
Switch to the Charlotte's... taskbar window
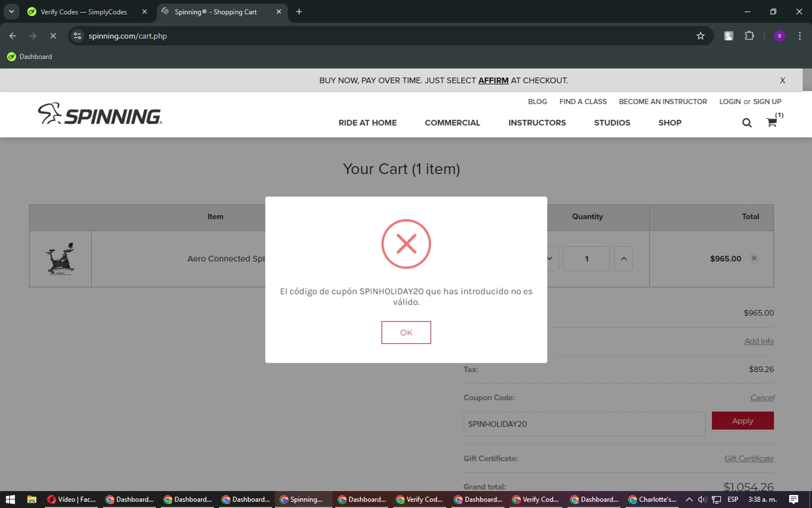coord(653,499)
